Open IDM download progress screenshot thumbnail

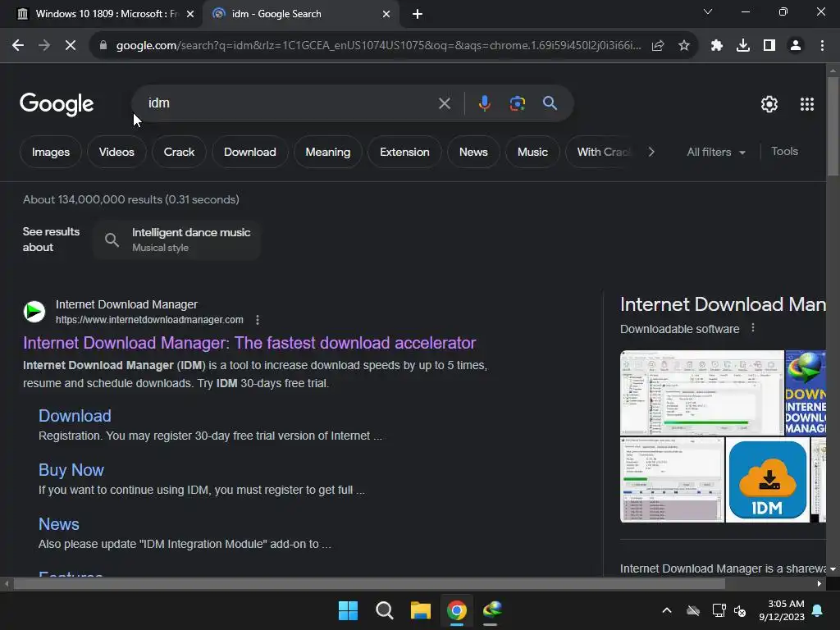672,479
